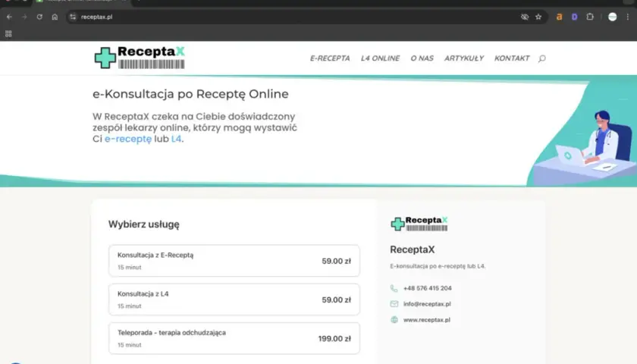Open the L4 ONLINE menu item

[380, 58]
